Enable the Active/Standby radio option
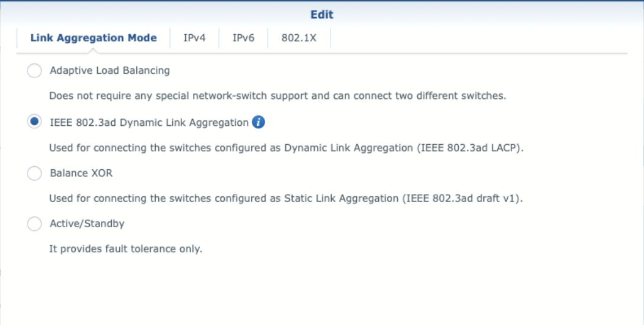 (x=35, y=224)
